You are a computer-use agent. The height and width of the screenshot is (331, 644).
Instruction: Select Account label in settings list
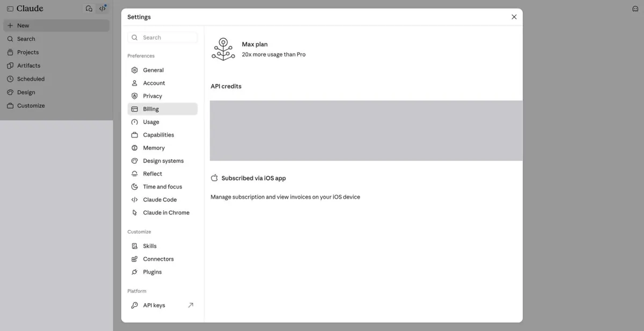154,83
